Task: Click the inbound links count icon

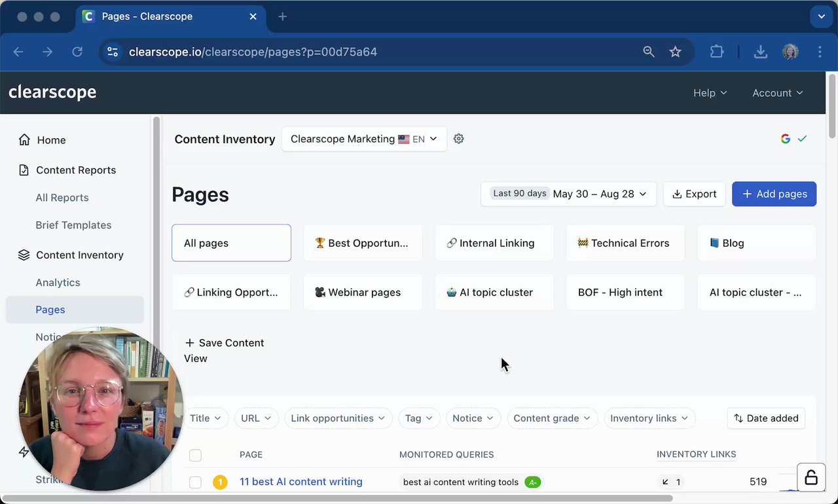Action: 671,482
